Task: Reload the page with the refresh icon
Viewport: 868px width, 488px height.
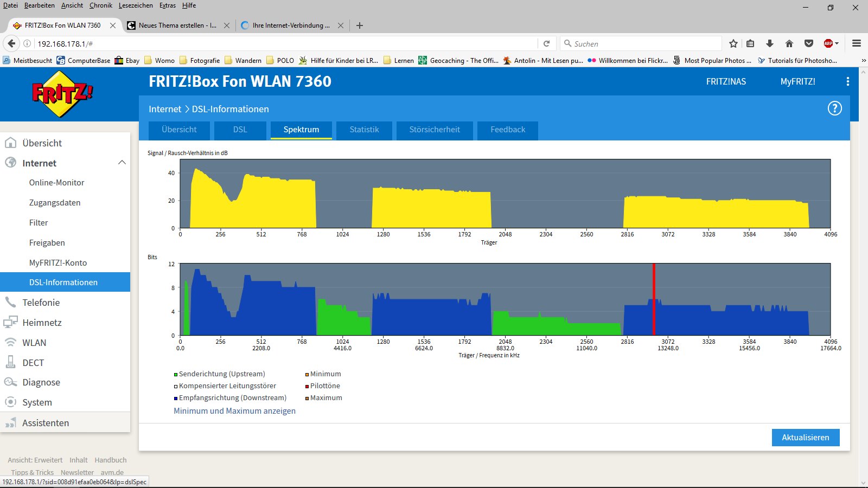Action: 547,44
